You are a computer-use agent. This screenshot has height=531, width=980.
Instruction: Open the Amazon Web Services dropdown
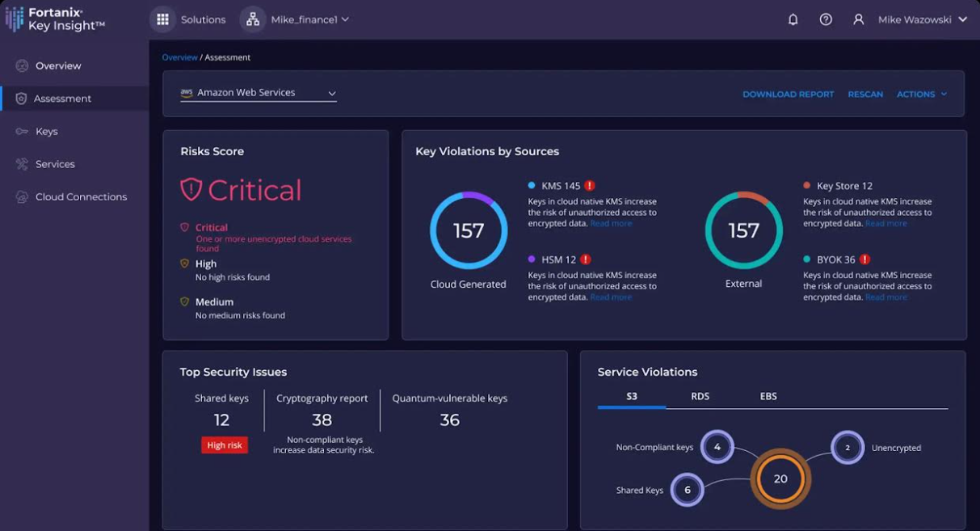coord(259,93)
